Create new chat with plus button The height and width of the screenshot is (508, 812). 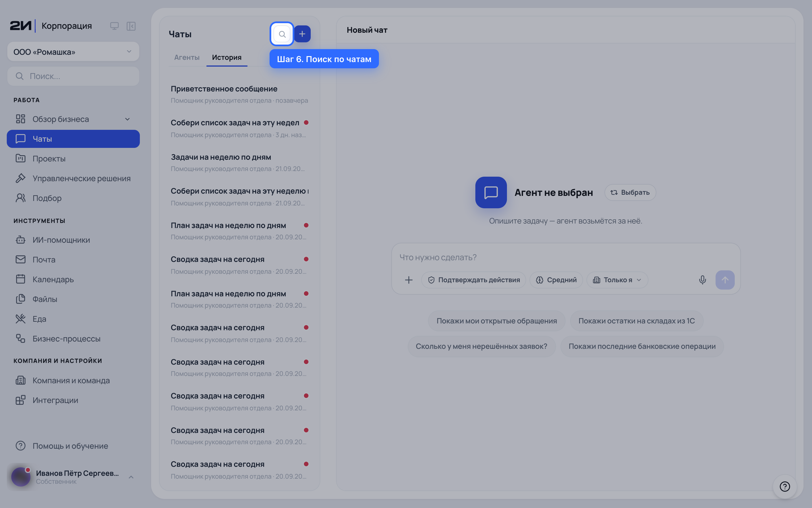click(x=302, y=34)
